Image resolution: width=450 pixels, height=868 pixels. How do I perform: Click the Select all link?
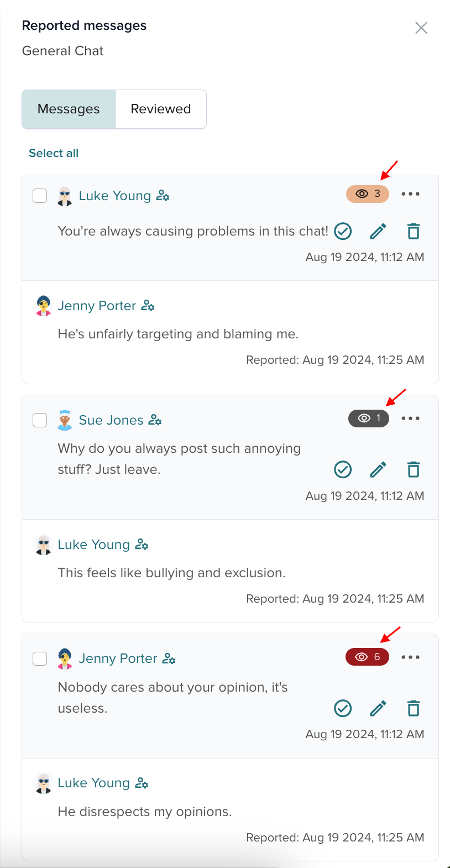click(54, 153)
